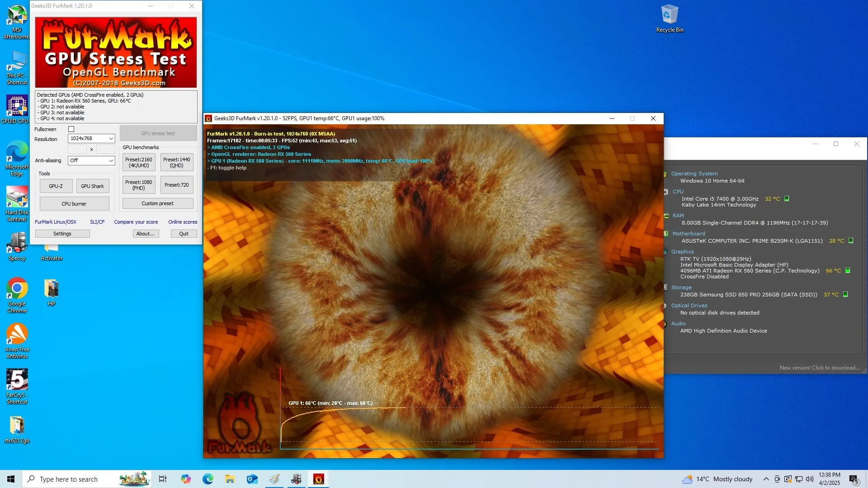
Task: Run Preset:2160 (4K/UHD) benchmark
Action: (139, 162)
